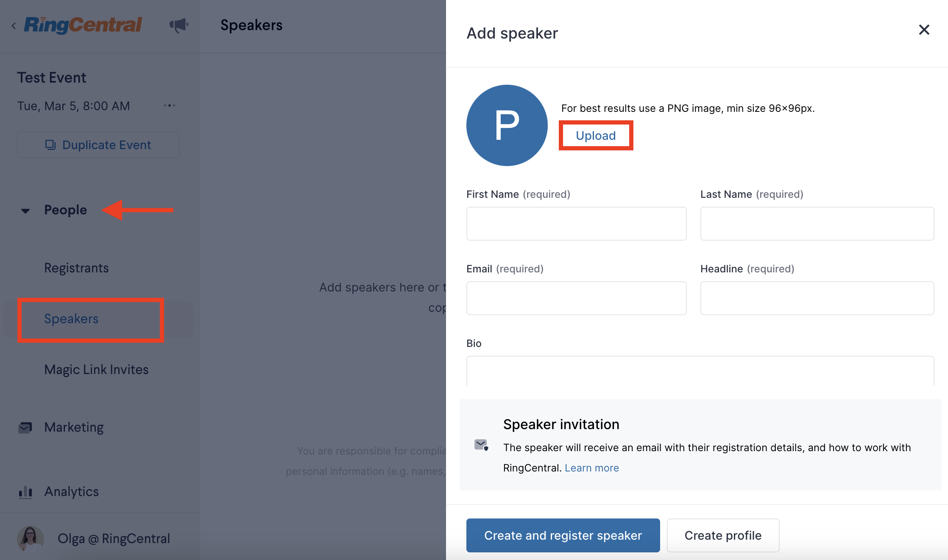Viewport: 948px width, 560px height.
Task: Go back using the left chevron arrow
Action: (14, 26)
